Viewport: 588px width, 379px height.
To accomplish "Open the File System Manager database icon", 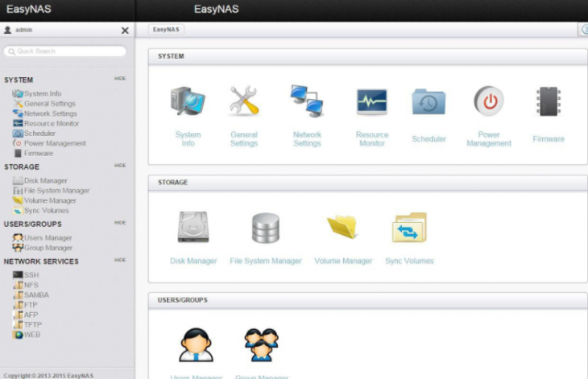I will coord(266,228).
